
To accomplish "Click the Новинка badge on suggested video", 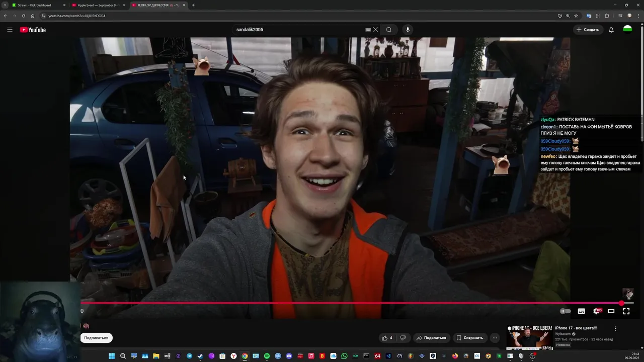I will [x=563, y=345].
